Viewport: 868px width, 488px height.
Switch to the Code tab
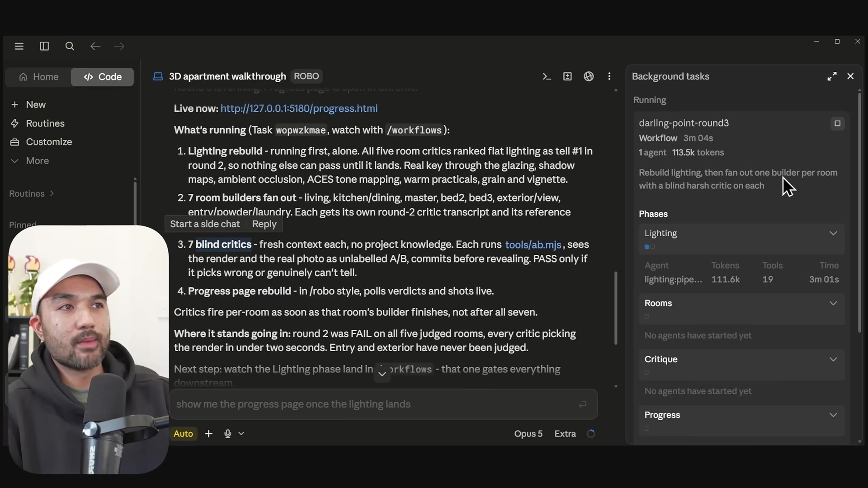(102, 77)
